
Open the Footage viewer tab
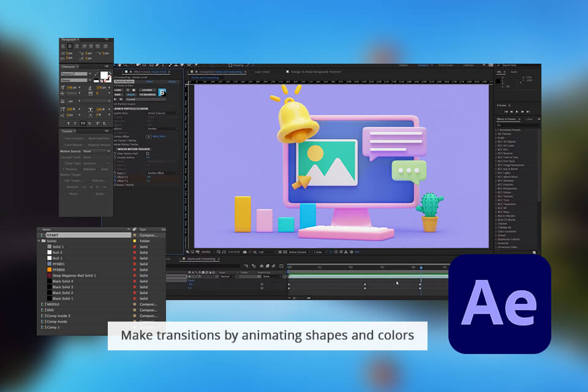coord(314,72)
